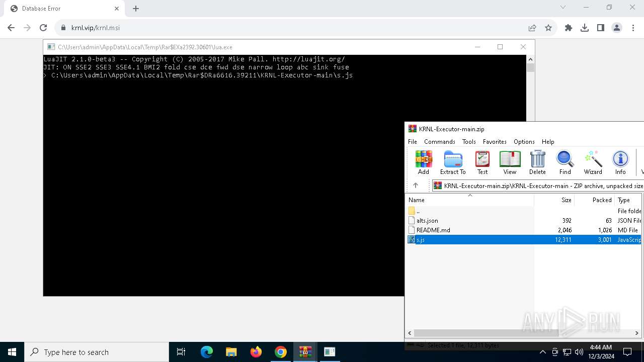Click the Extract To toolbar icon

point(453,162)
